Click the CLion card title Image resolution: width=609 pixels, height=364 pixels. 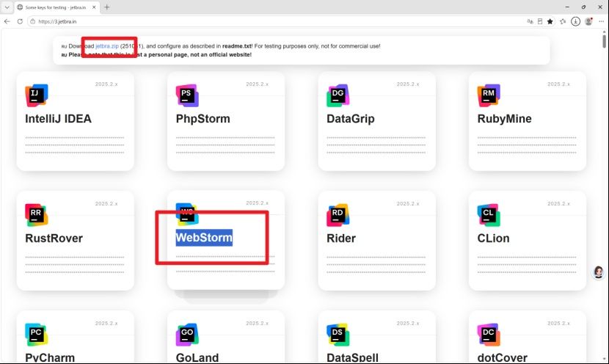[493, 238]
